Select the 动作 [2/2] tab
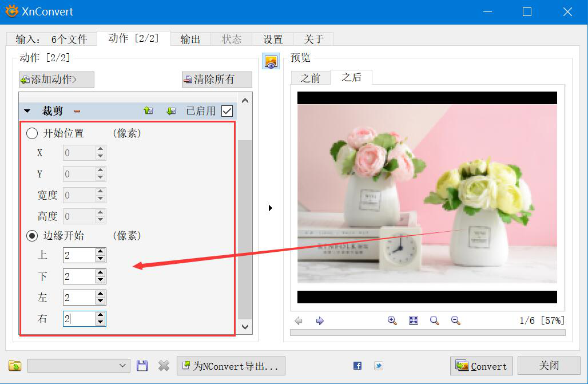This screenshot has height=384, width=588. click(x=133, y=38)
